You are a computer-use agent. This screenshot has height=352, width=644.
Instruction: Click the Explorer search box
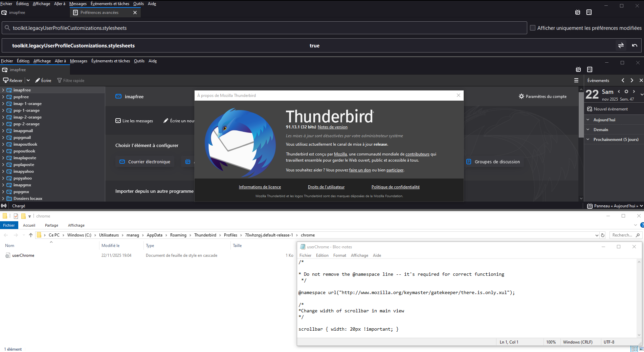(625, 235)
